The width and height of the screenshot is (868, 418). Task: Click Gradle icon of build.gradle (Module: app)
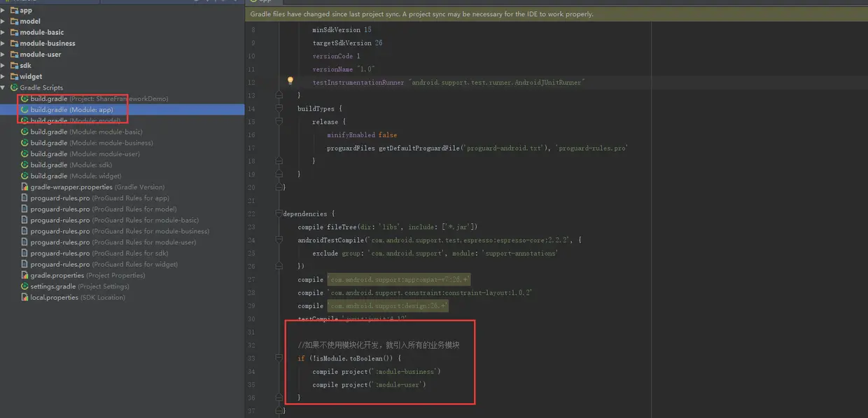pos(24,110)
